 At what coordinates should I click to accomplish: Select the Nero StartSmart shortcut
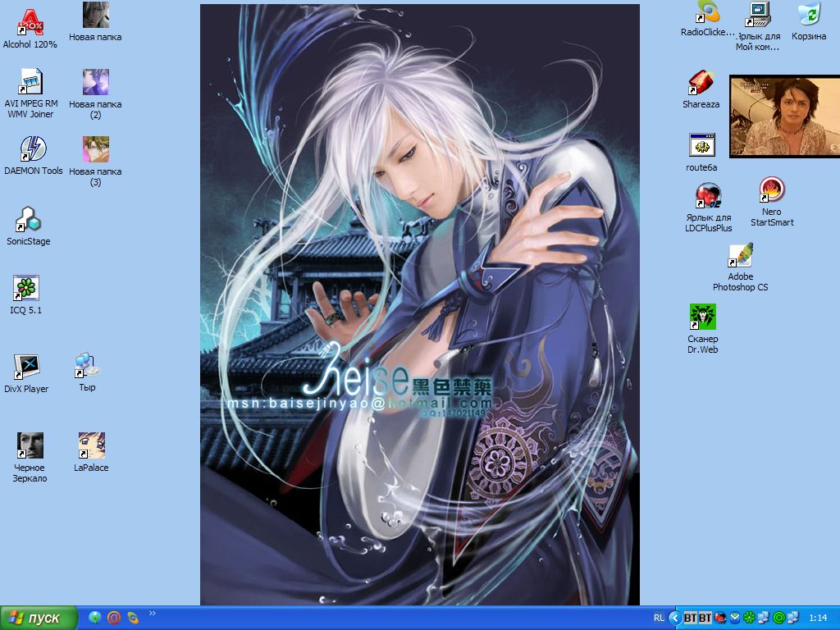coord(772,202)
